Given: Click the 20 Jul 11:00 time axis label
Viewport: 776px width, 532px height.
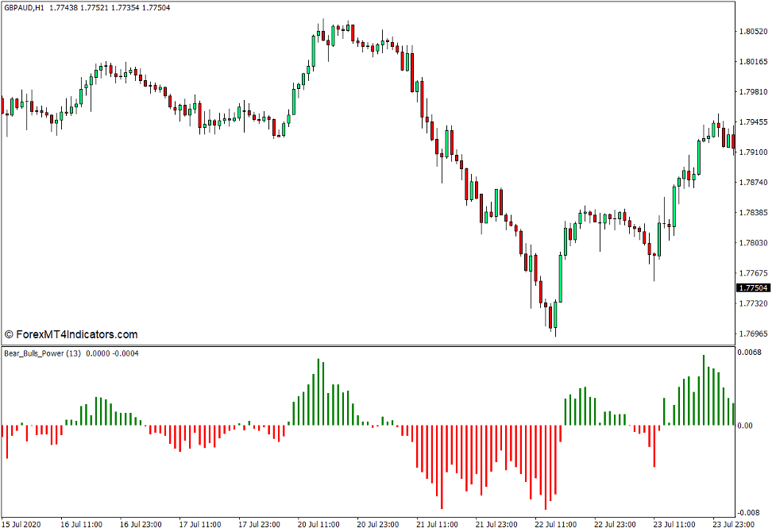Looking at the screenshot, I should tap(318, 524).
